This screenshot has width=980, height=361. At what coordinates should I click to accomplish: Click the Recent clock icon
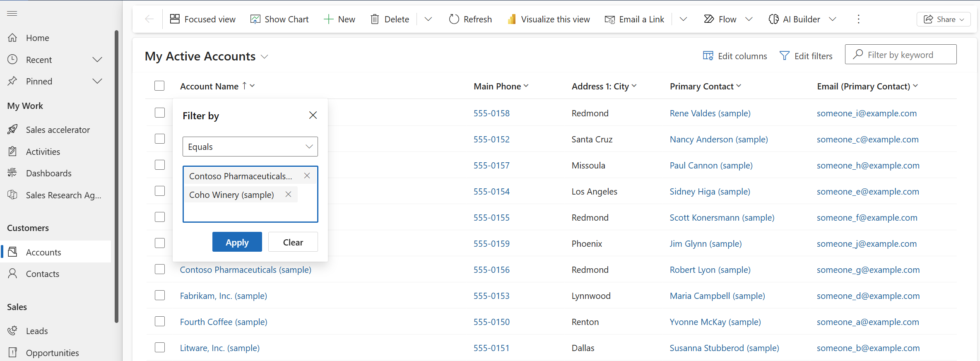pyautogui.click(x=12, y=60)
